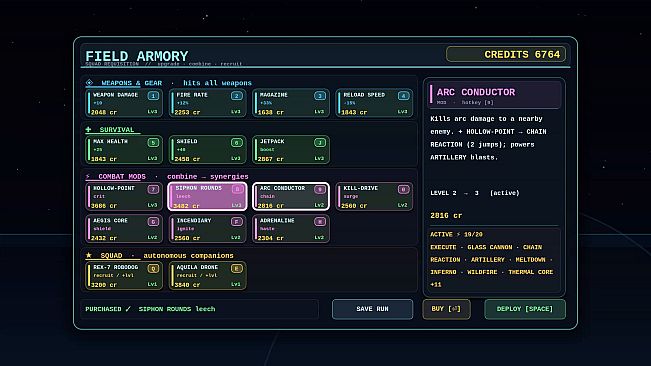Click the 'combine — synergies' subtitle
Image resolution: width=651 pixels, height=366 pixels.
[208, 176]
